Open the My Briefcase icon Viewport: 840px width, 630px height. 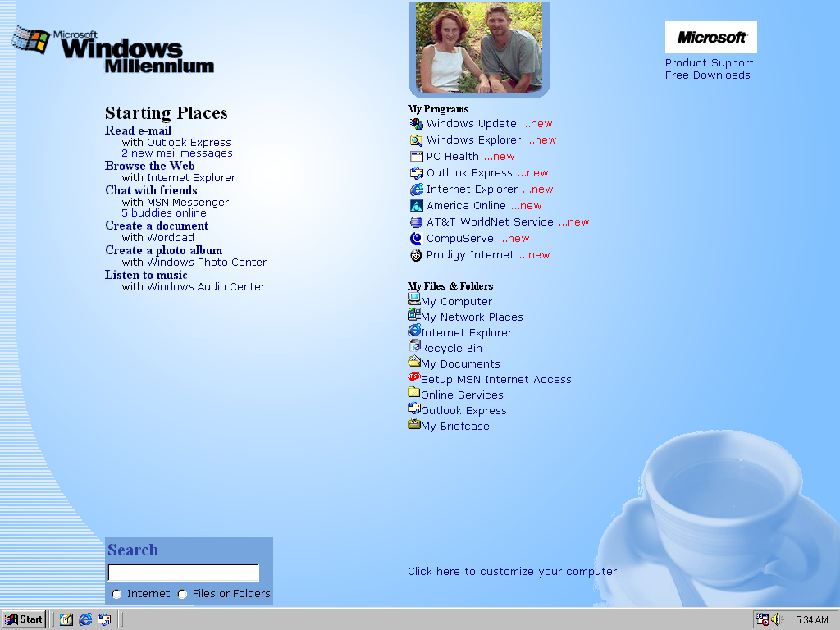[414, 424]
